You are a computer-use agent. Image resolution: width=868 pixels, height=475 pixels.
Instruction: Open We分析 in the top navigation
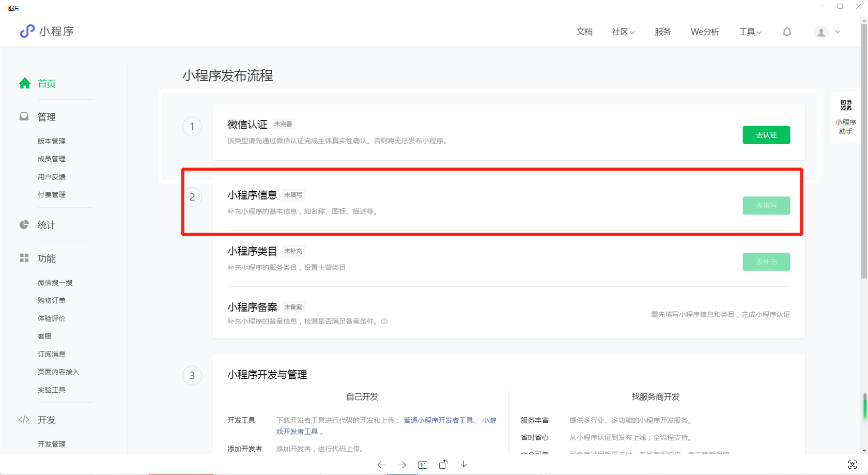[x=705, y=32]
